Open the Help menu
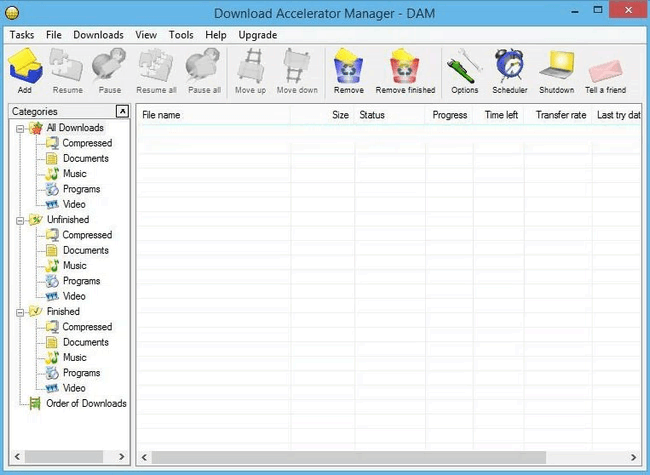Screen dimensions: 650x475 [216, 35]
